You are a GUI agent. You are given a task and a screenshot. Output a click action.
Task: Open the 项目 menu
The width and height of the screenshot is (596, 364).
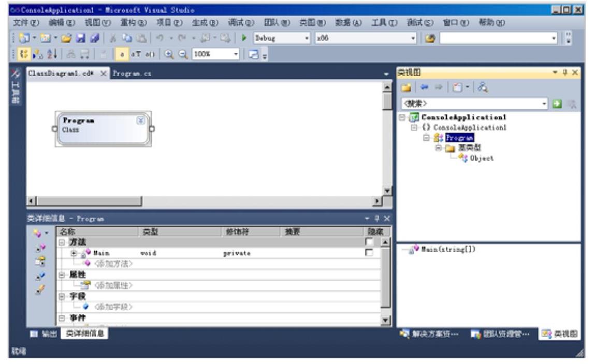click(169, 23)
